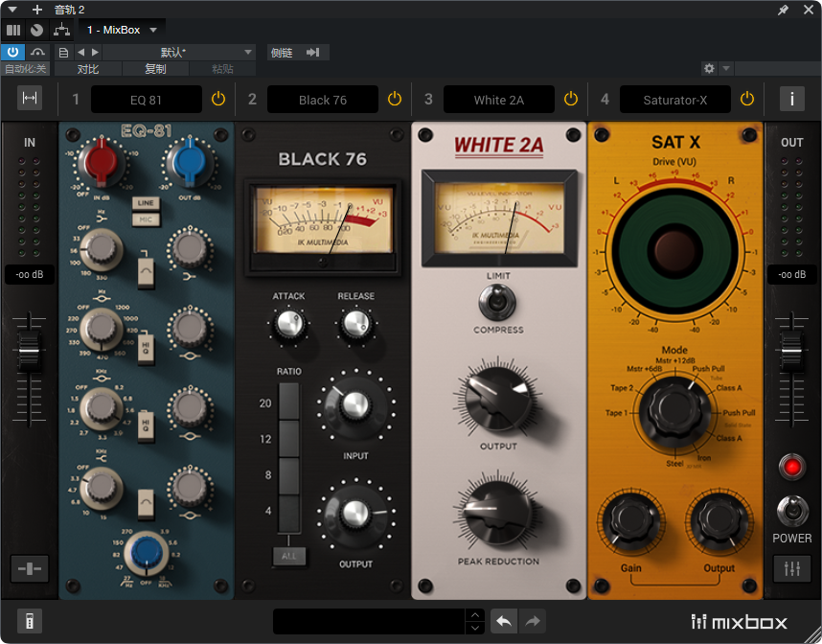
Task: Click the redo arrow button
Action: pyautogui.click(x=533, y=621)
